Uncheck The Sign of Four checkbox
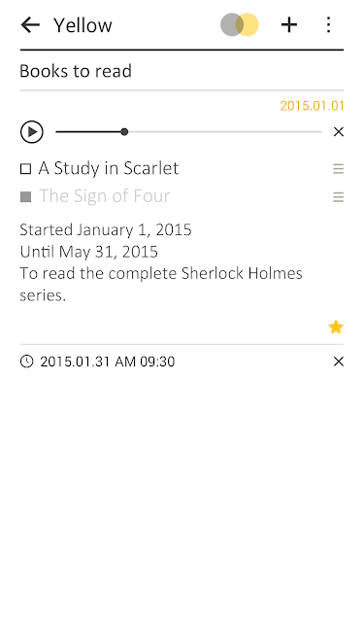The width and height of the screenshot is (364, 622). [x=26, y=196]
